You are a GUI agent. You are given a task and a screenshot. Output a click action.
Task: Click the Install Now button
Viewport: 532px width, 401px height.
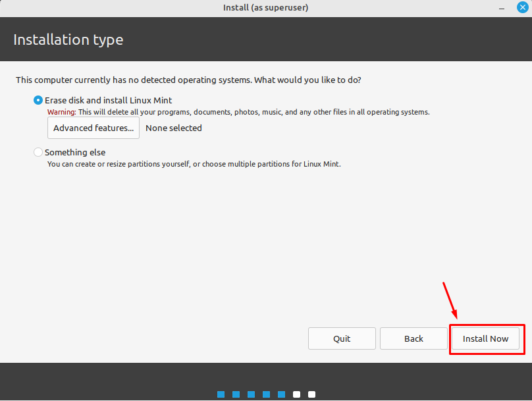click(485, 338)
